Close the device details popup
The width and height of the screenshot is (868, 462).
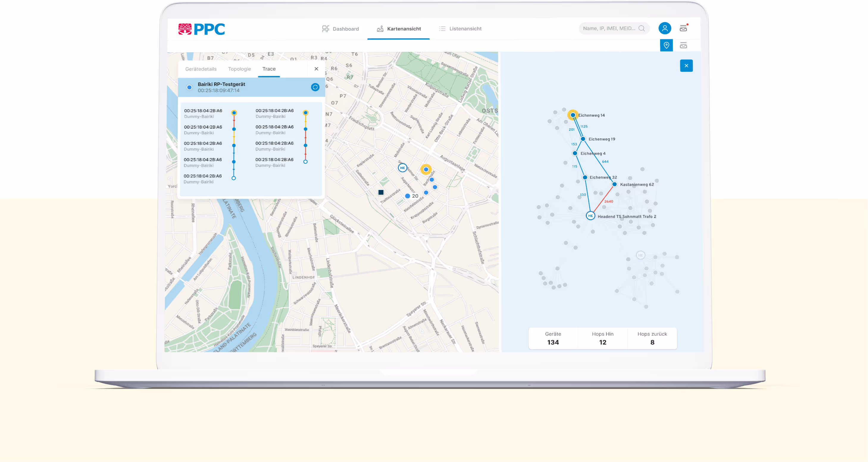pos(316,69)
